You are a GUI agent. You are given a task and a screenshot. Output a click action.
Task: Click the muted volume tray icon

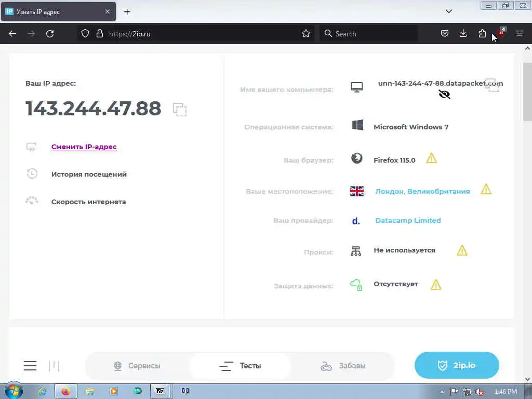pyautogui.click(x=480, y=392)
